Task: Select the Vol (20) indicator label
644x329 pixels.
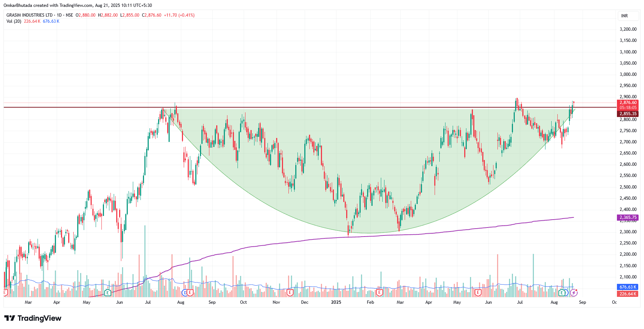Action: click(x=14, y=21)
